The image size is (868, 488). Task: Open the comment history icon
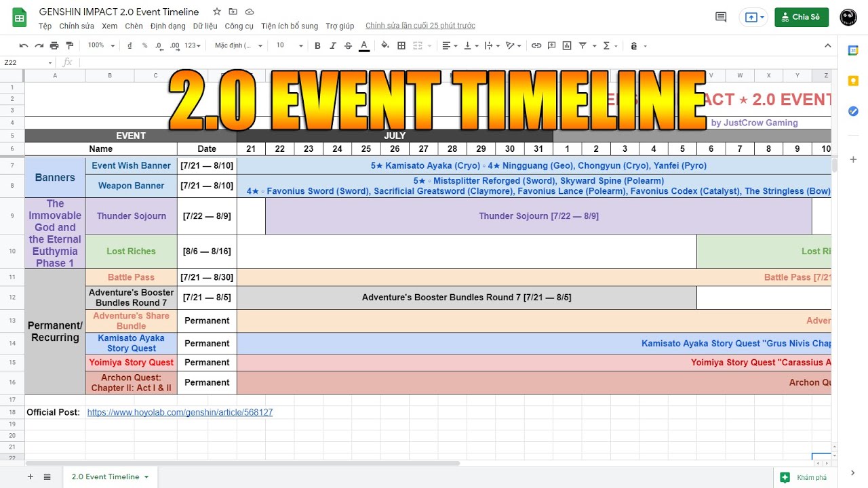click(721, 17)
